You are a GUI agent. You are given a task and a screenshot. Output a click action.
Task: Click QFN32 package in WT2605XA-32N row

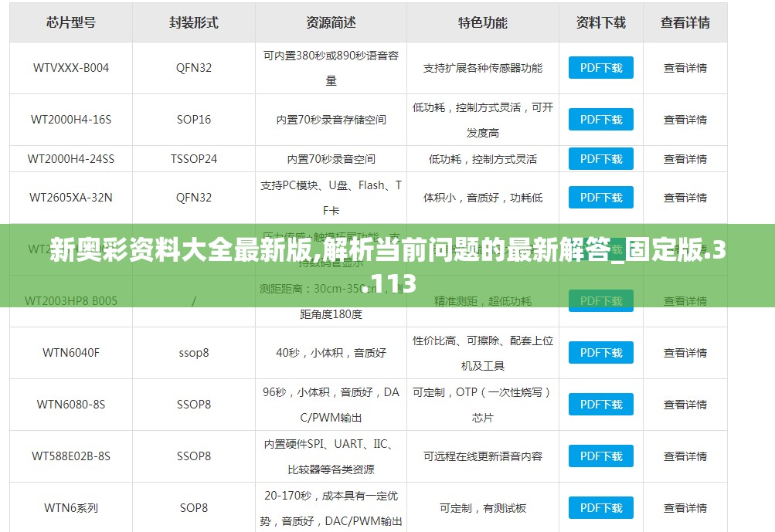194,198
